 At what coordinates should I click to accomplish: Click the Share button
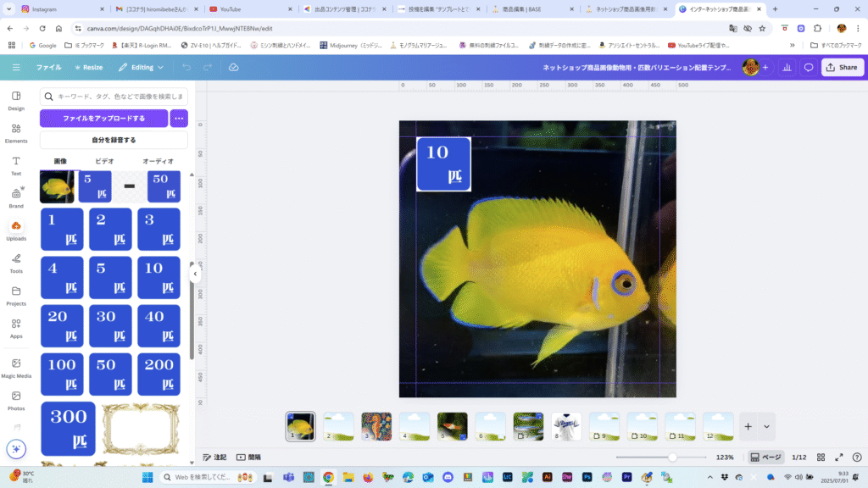click(x=842, y=68)
